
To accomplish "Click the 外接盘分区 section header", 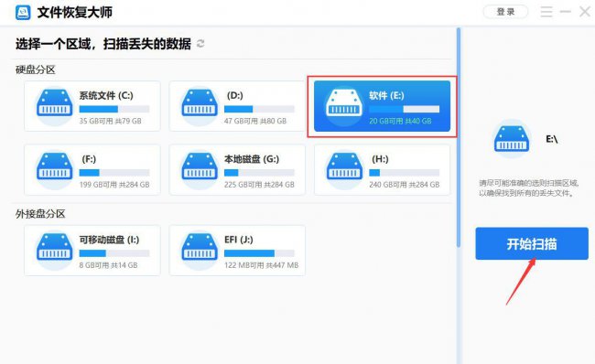I will pos(40,214).
